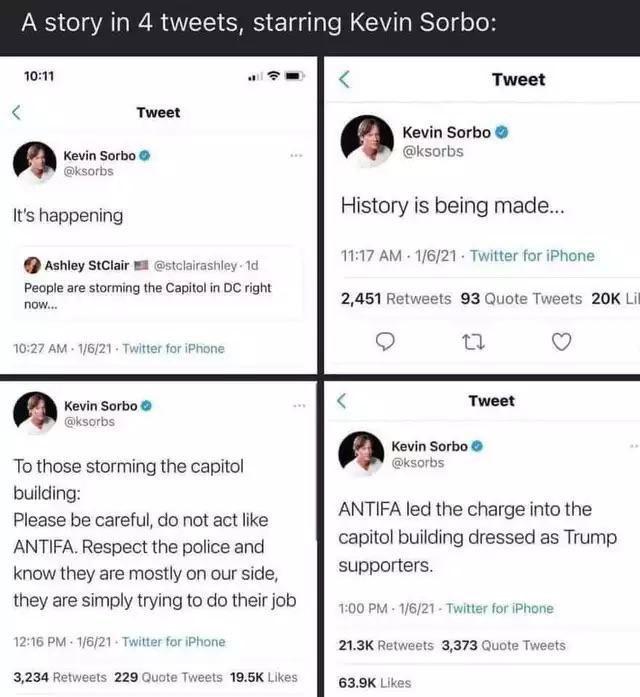
Task: Tap the reply icon under "History is being made"
Action: point(384,342)
